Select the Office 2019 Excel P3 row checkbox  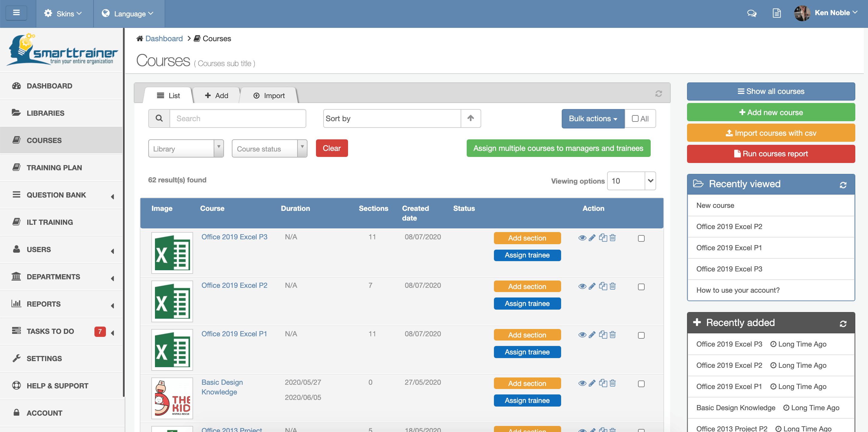[641, 238]
